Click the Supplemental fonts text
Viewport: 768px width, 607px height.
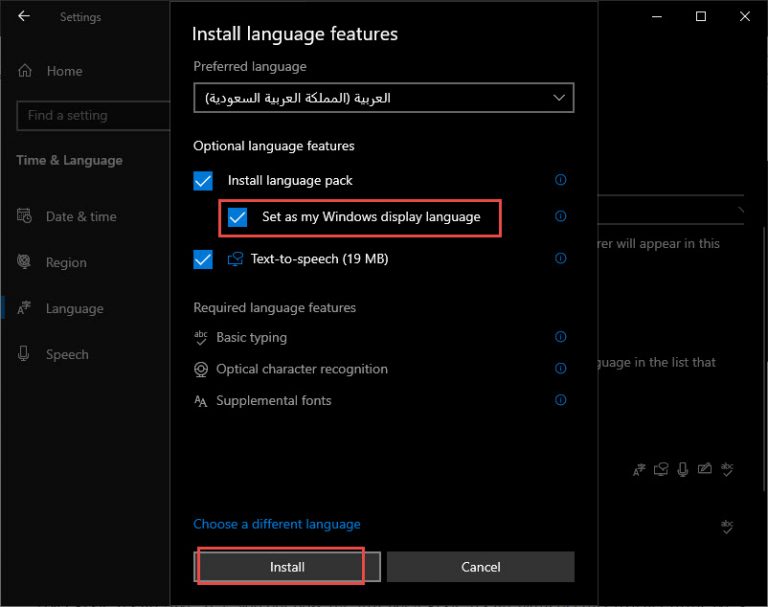(x=273, y=401)
